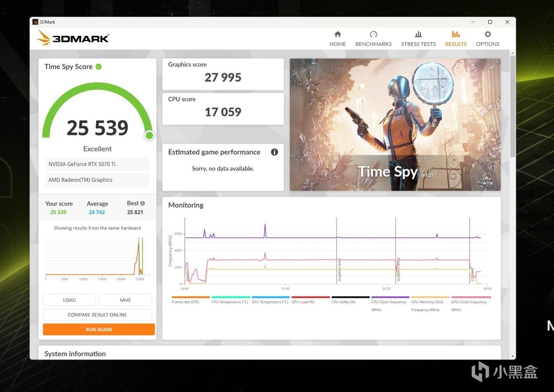Click the 3DMark logo in header
The height and width of the screenshot is (392, 554).
pos(73,38)
